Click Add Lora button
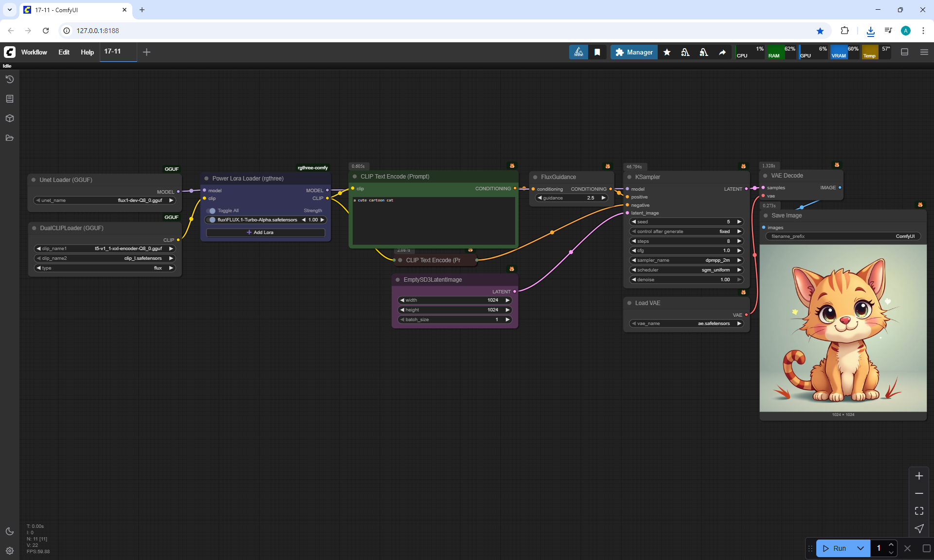Image resolution: width=934 pixels, height=560 pixels. tap(265, 233)
